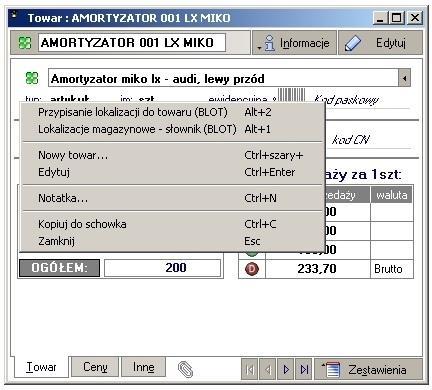Choose Przypisanie lokalizacji do towaru (BLOT)
432x390 pixels.
point(173,112)
